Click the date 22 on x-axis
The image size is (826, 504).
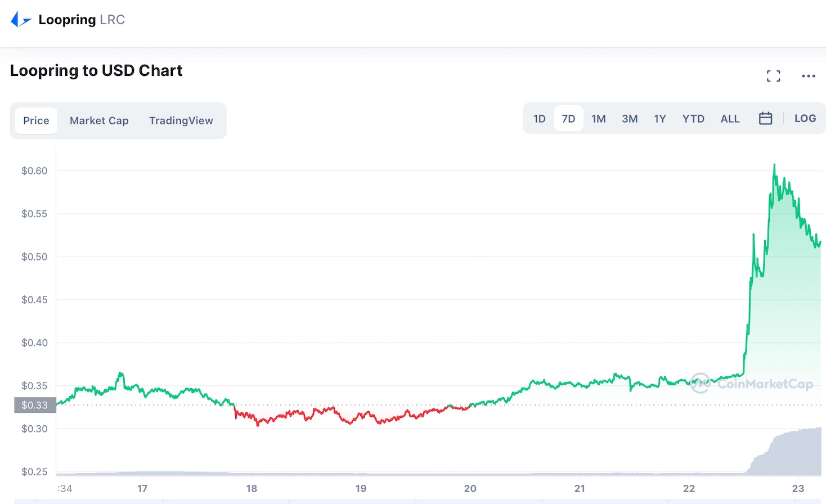click(x=689, y=488)
